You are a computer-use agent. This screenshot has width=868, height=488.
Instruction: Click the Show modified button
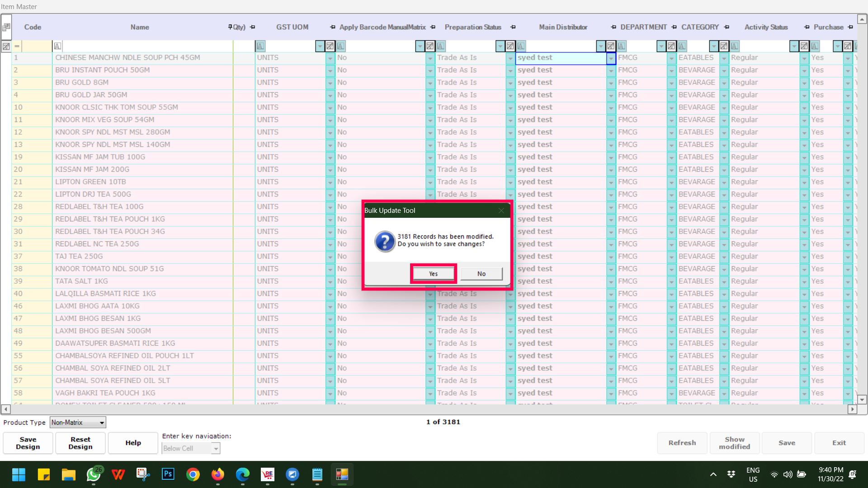734,443
